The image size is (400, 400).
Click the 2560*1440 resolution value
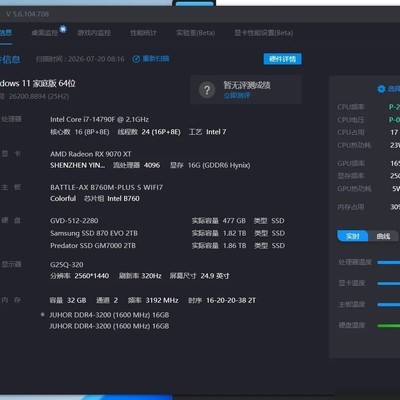[92, 276]
